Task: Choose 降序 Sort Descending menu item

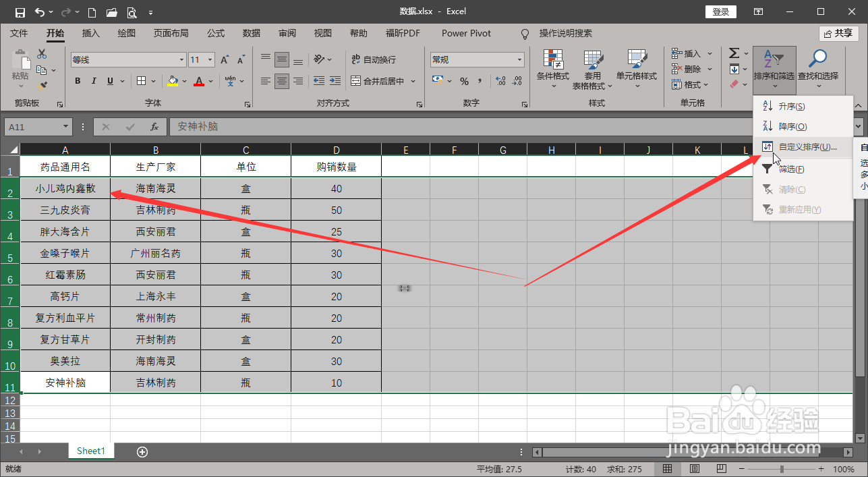Action: 803,127
